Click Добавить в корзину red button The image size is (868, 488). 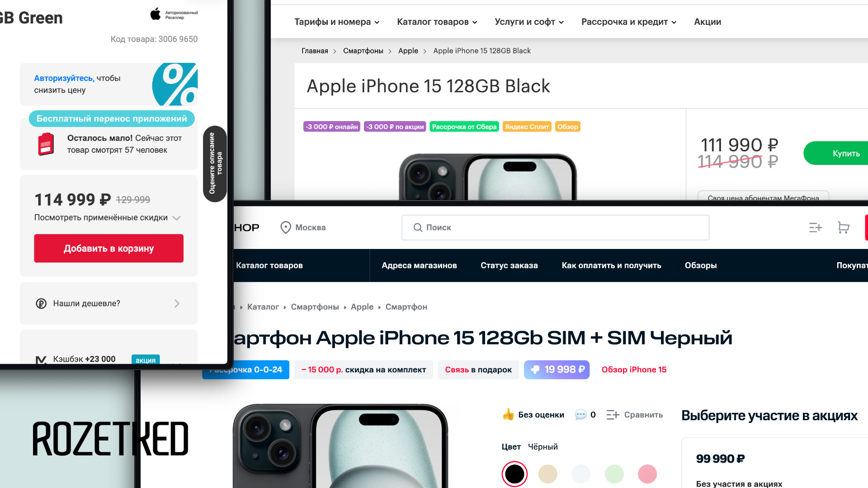click(x=108, y=249)
